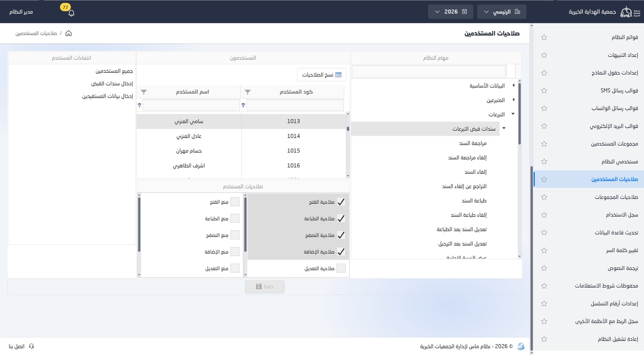Click the users grid vertical scrollbar thumb
The width and height of the screenshot is (644, 355).
point(348,129)
